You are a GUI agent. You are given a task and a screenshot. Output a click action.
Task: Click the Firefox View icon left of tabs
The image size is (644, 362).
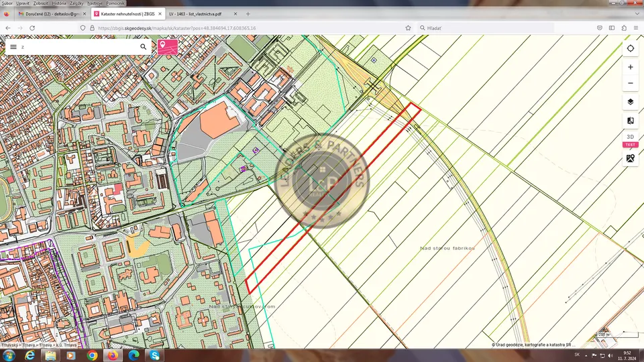pyautogui.click(x=7, y=13)
